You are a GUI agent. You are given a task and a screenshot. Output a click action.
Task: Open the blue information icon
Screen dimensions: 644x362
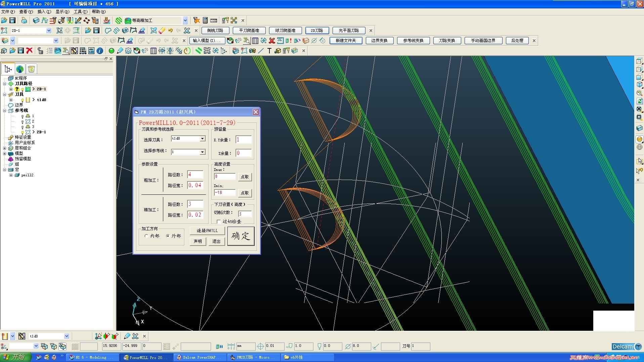click(x=100, y=51)
